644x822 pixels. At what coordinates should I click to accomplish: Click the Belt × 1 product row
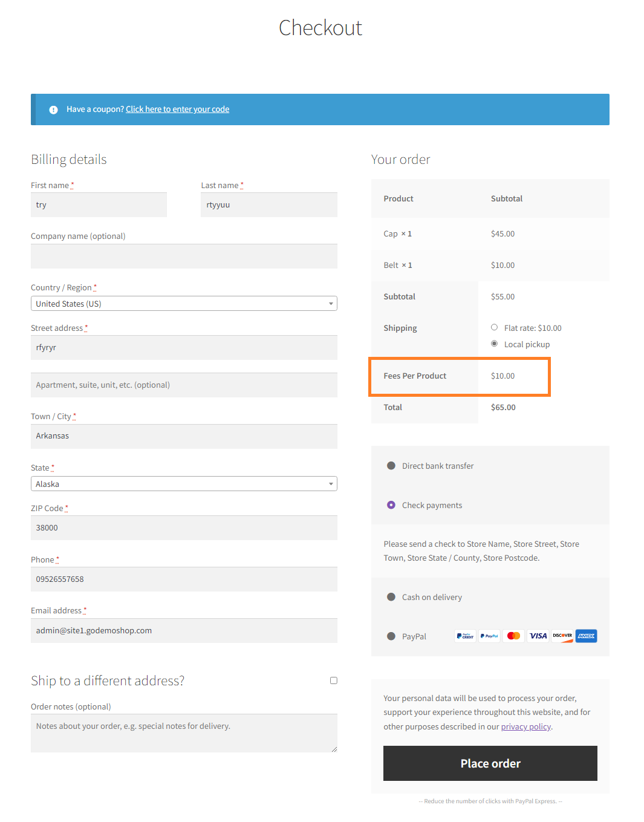pyautogui.click(x=490, y=265)
